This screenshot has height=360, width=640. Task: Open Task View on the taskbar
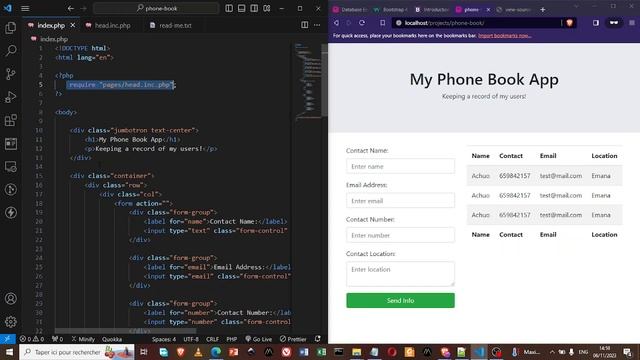coord(144,352)
